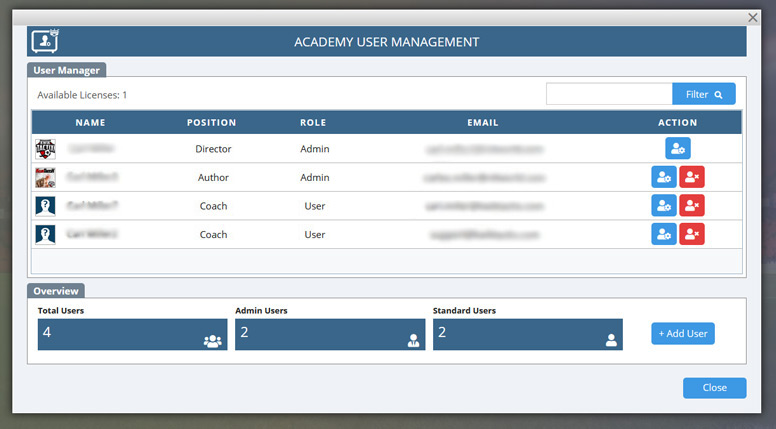The width and height of the screenshot is (776, 429).
Task: Click the Total Users count tile
Action: point(132,334)
